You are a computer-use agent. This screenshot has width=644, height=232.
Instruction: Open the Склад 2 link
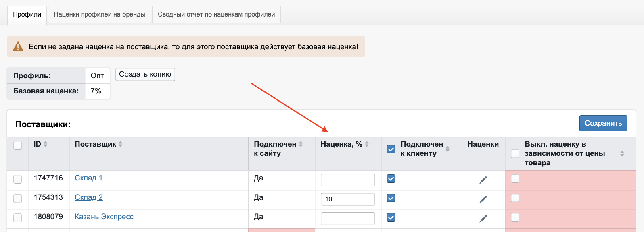tap(89, 197)
